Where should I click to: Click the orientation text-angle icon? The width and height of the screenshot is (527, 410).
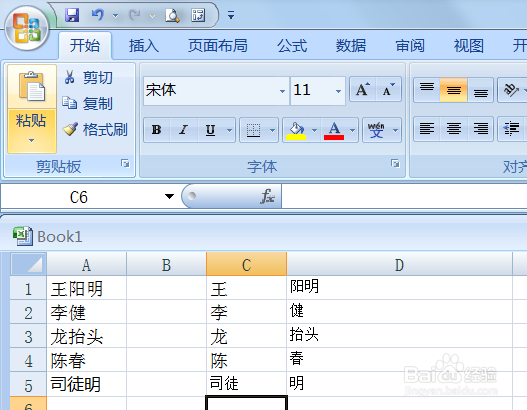tap(511, 89)
